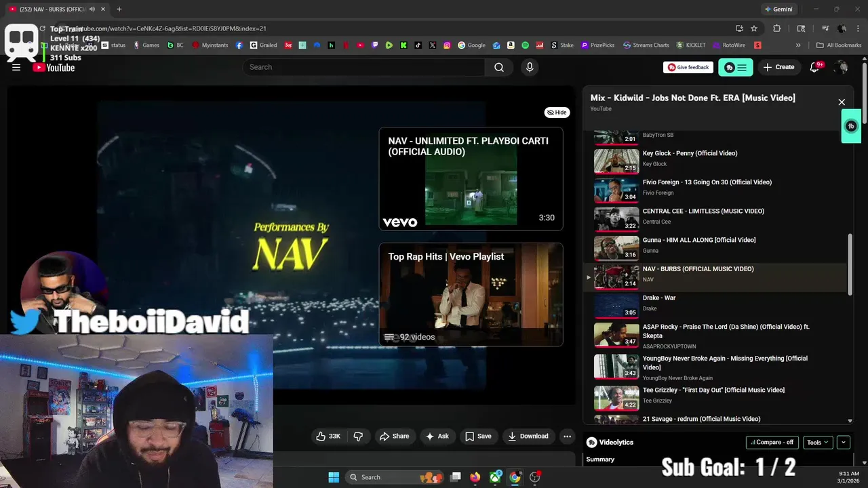This screenshot has width=868, height=488.
Task: Open Firefox from the taskbar
Action: (475, 477)
